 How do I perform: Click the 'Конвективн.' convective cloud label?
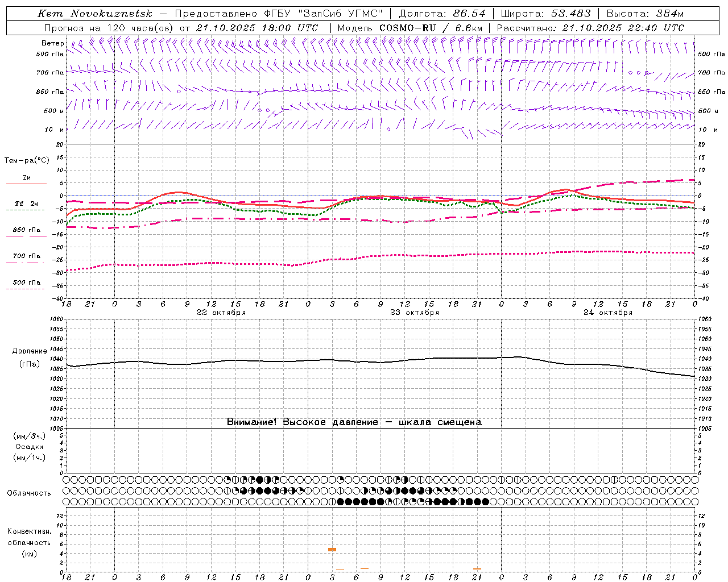[30, 531]
